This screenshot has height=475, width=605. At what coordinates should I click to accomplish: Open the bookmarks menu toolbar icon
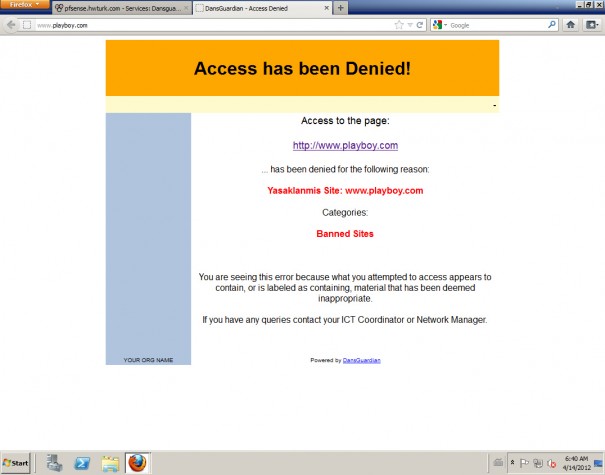[592, 25]
